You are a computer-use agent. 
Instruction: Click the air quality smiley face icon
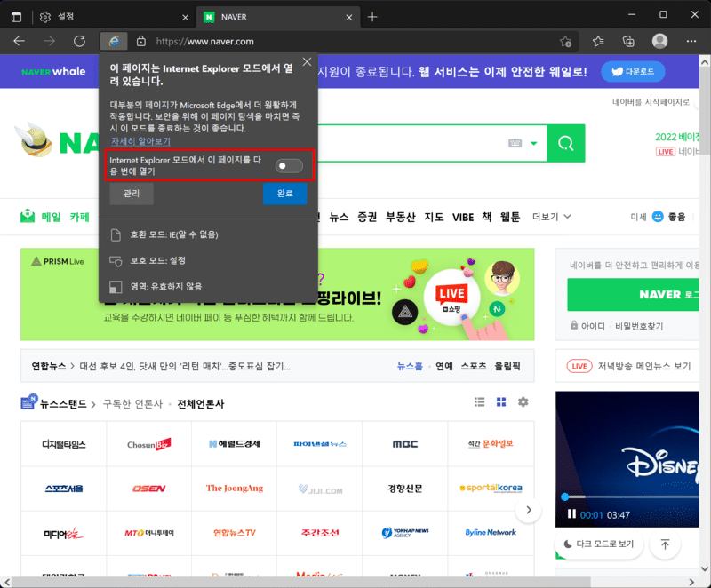(x=658, y=217)
